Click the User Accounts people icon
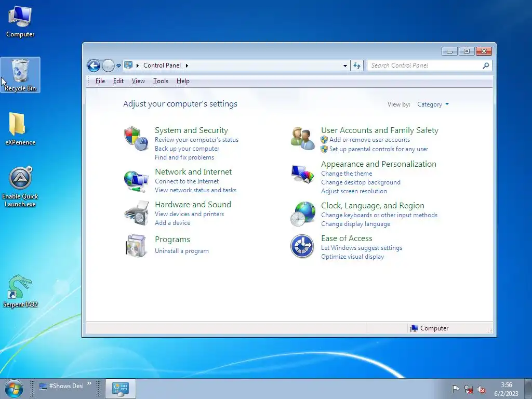 302,138
